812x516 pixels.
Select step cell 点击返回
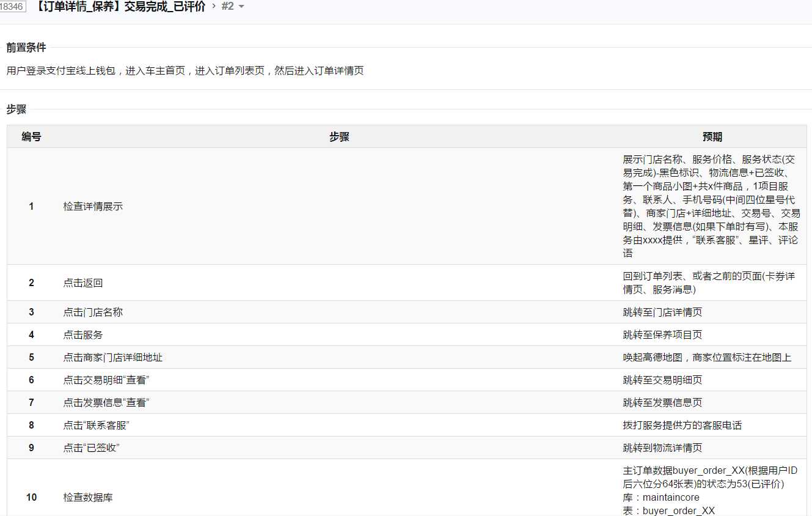(83, 283)
